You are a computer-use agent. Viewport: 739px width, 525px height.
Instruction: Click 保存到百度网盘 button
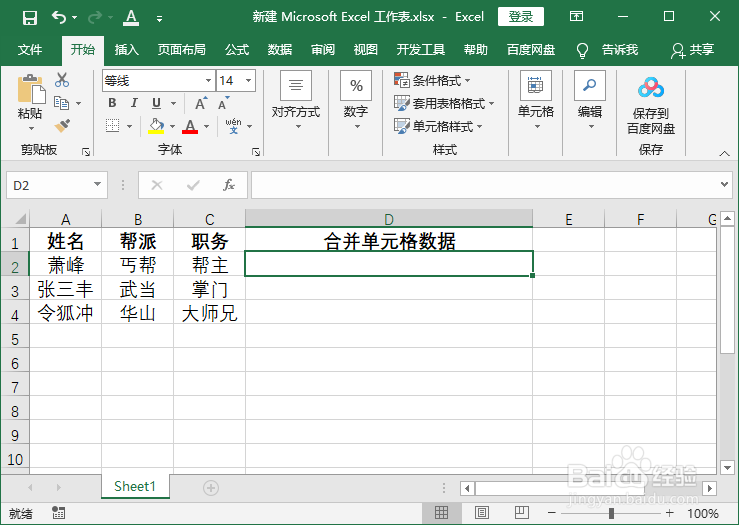(x=651, y=107)
